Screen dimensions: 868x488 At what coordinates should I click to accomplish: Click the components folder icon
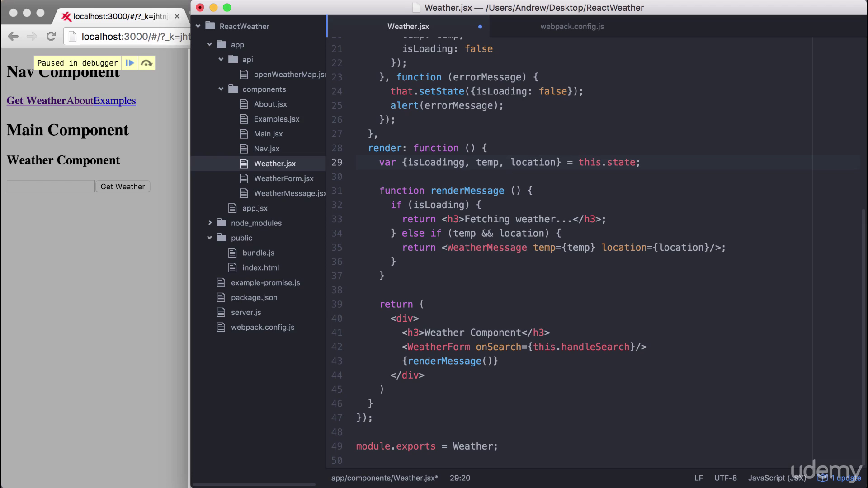click(233, 89)
